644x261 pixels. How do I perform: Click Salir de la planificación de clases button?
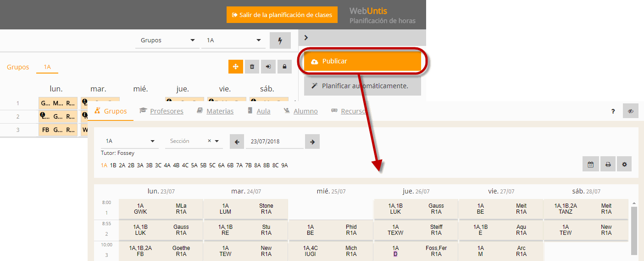282,15
